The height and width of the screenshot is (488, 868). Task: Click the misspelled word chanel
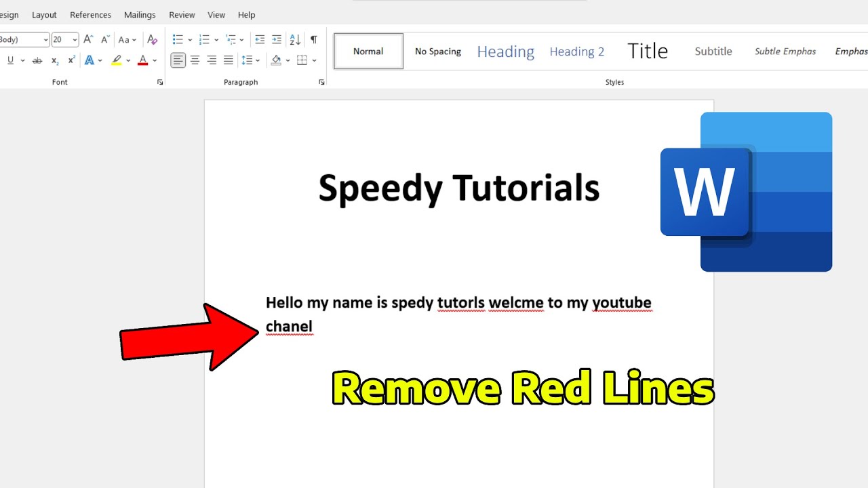(x=289, y=326)
